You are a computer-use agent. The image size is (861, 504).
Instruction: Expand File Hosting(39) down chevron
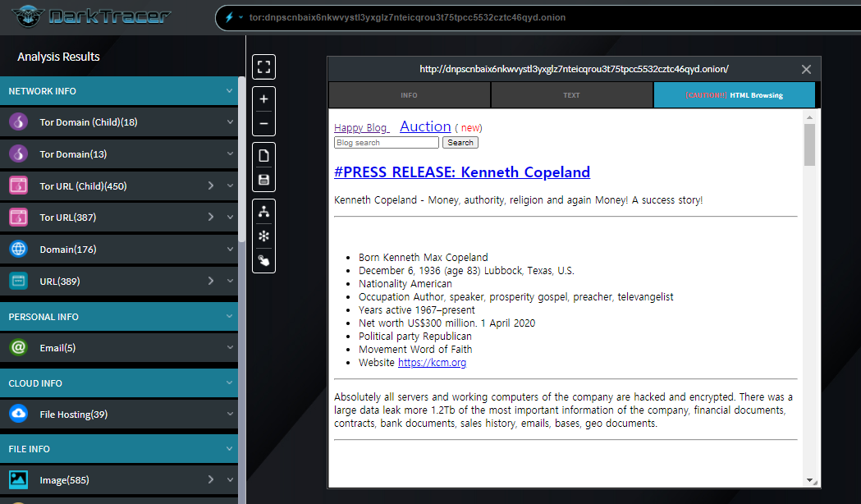230,414
